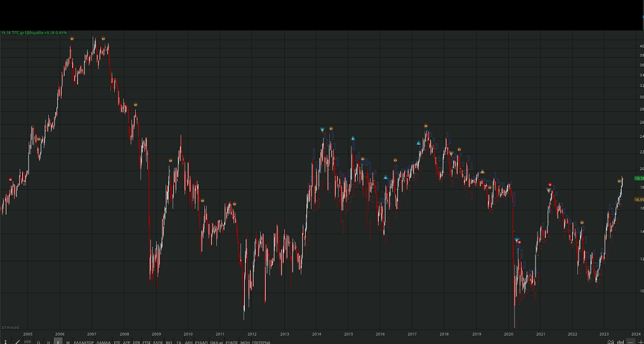The image size is (644, 344).
Task: Select the Ω timeframe button
Action: click(39, 342)
